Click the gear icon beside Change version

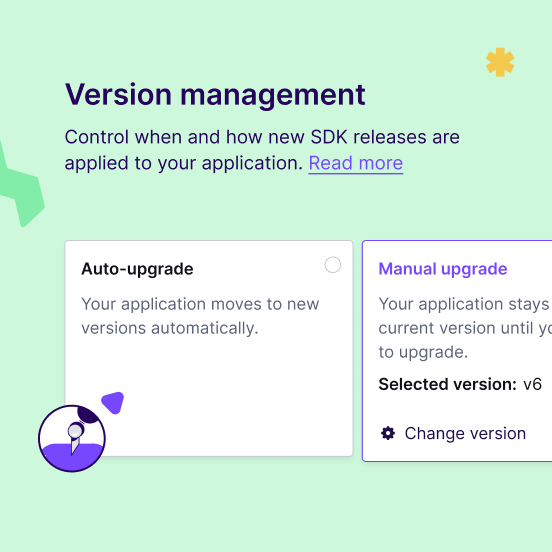[388, 433]
